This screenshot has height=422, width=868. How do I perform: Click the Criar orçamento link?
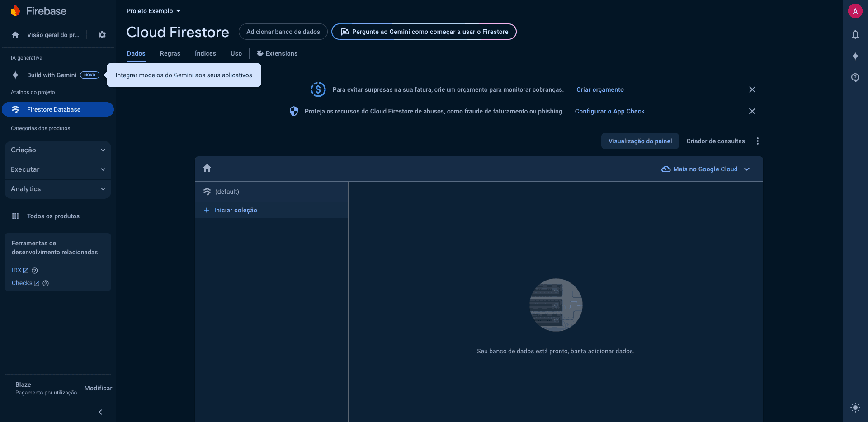coord(600,89)
